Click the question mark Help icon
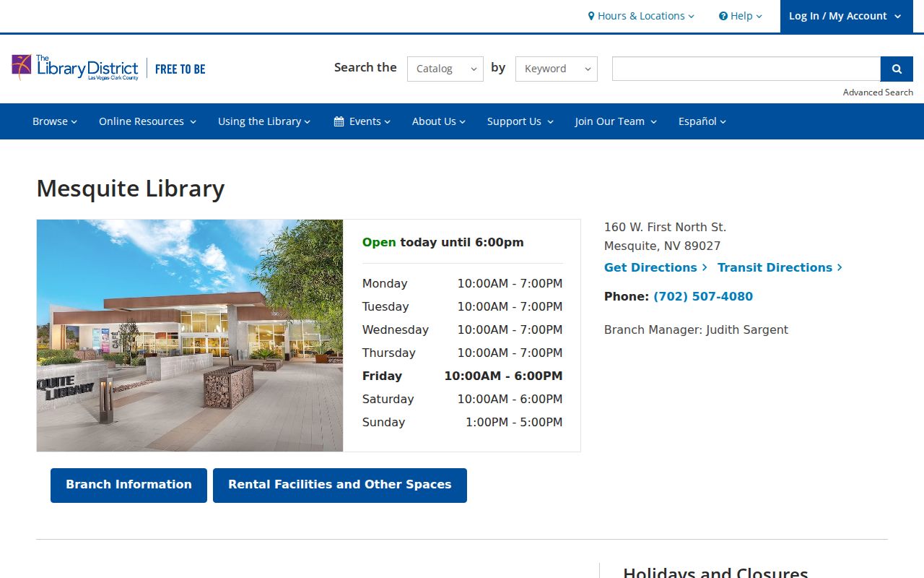This screenshot has width=924, height=578. 723,16
